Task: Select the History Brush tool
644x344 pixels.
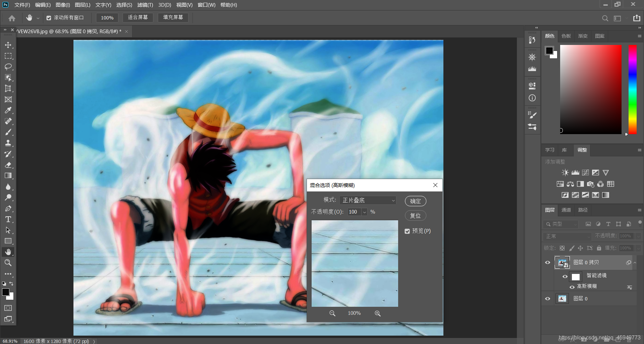Action: pos(8,154)
